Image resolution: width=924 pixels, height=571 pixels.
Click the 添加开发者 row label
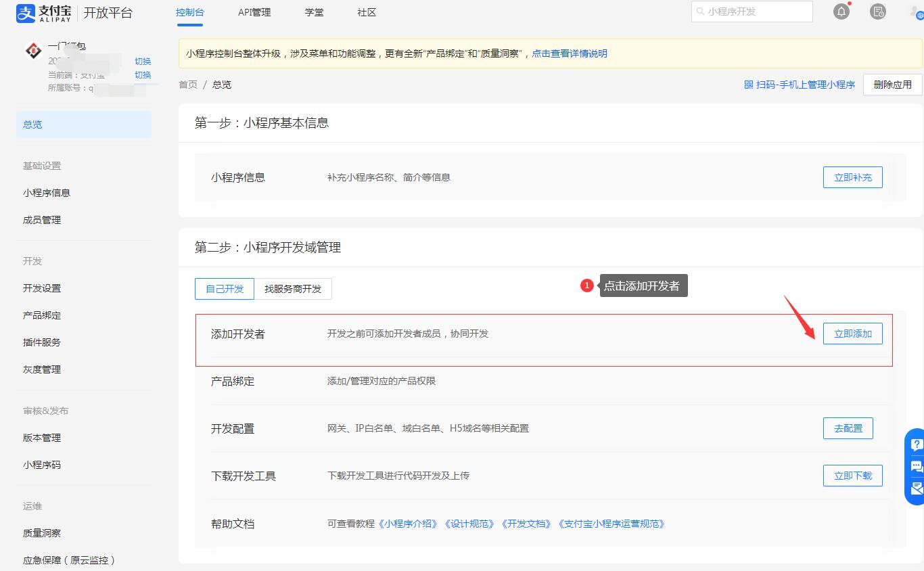(x=238, y=334)
